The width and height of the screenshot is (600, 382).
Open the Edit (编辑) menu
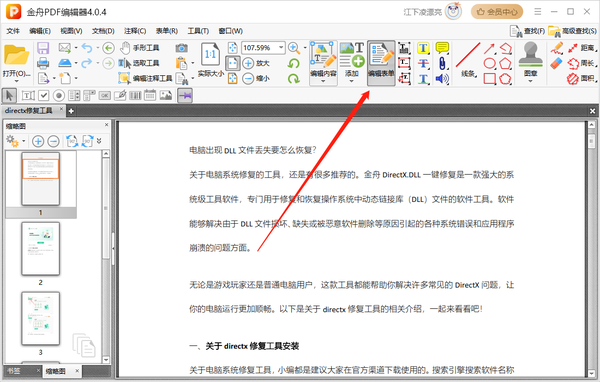click(x=40, y=31)
